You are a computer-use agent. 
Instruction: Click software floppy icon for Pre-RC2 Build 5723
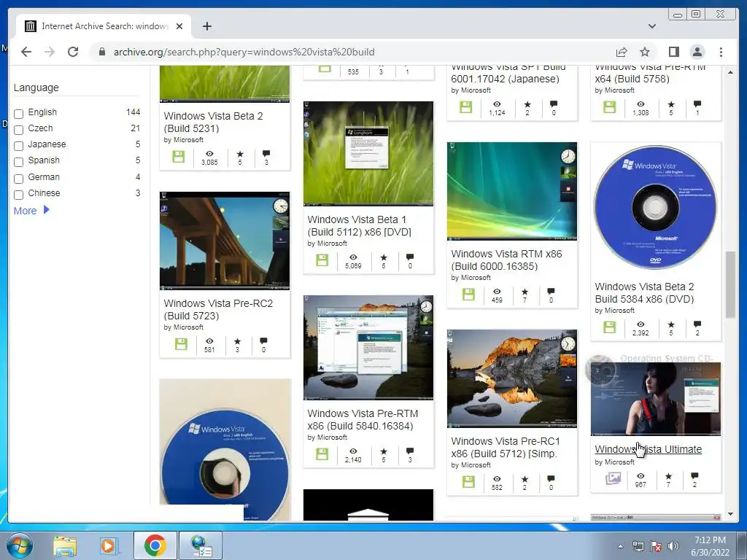pyautogui.click(x=181, y=344)
